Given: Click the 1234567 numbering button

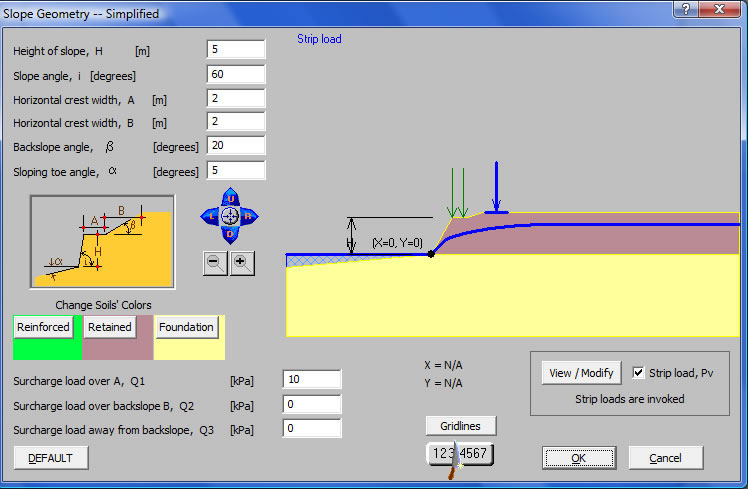Looking at the screenshot, I should click(x=459, y=454).
